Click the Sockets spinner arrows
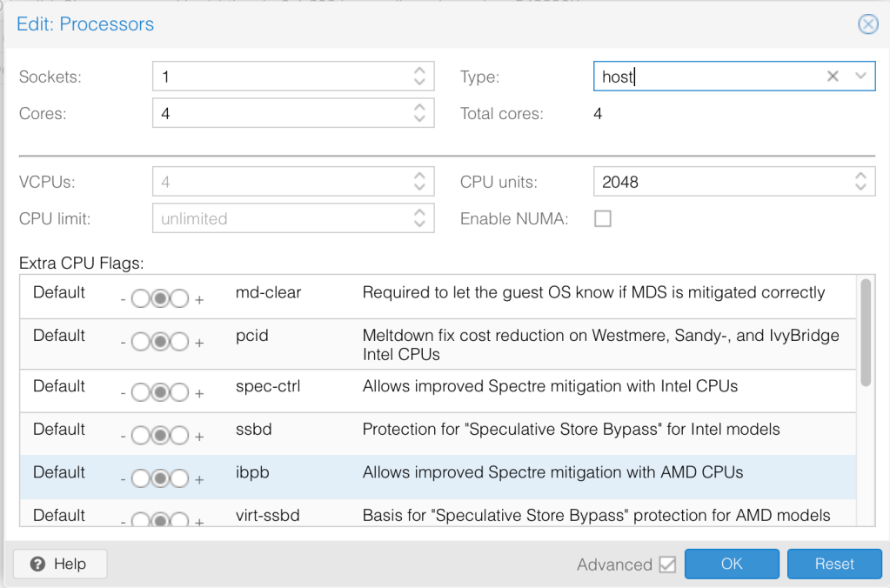This screenshot has height=588, width=890. [419, 77]
